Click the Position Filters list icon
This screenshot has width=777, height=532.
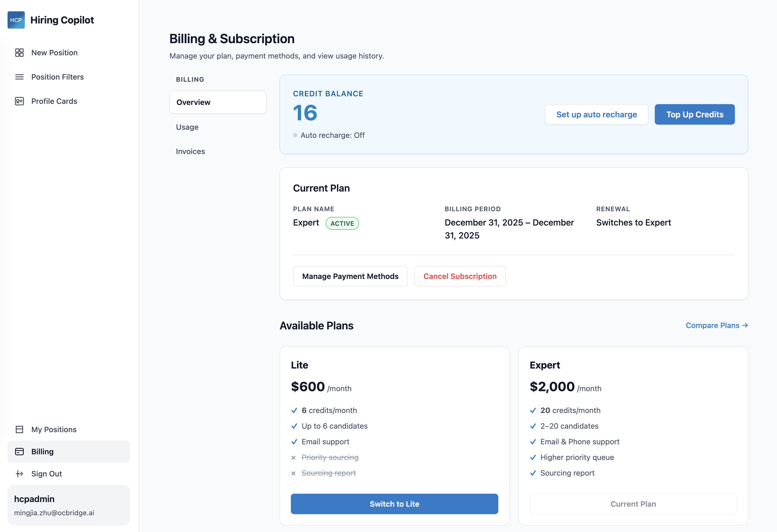(19, 77)
